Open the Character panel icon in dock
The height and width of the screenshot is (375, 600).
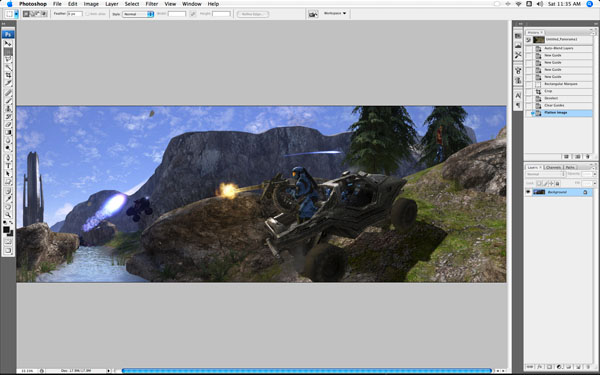click(518, 95)
